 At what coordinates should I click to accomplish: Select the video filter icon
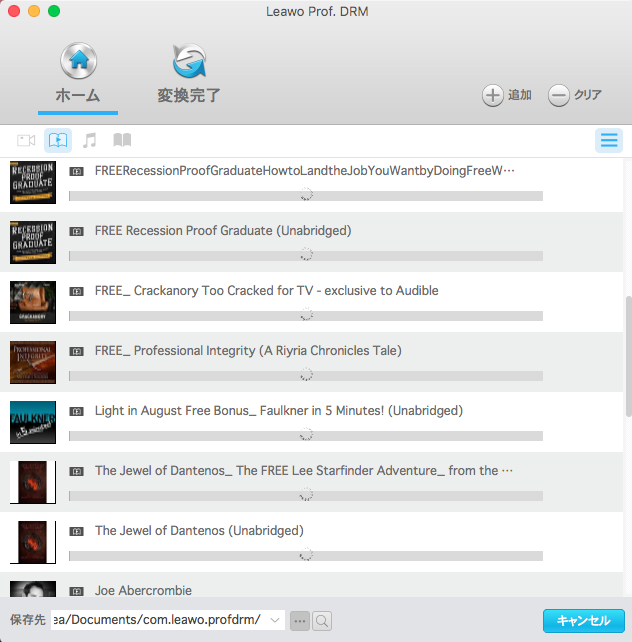click(x=26, y=140)
